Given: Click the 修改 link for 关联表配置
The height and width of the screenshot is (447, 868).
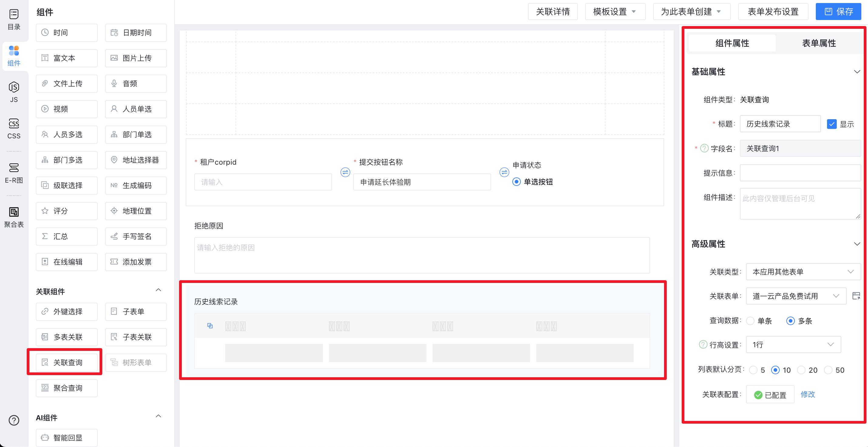Looking at the screenshot, I should [x=808, y=394].
